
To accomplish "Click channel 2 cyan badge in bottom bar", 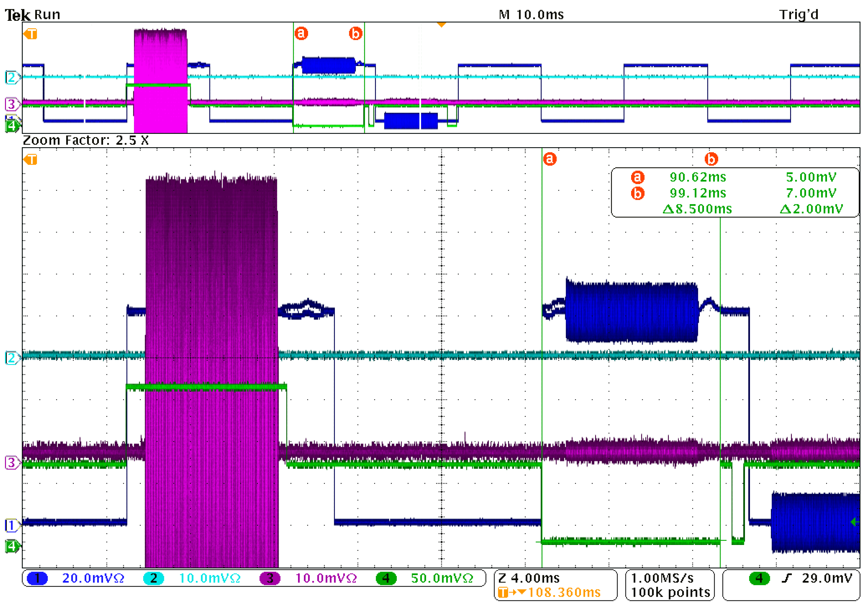I will coord(154,578).
